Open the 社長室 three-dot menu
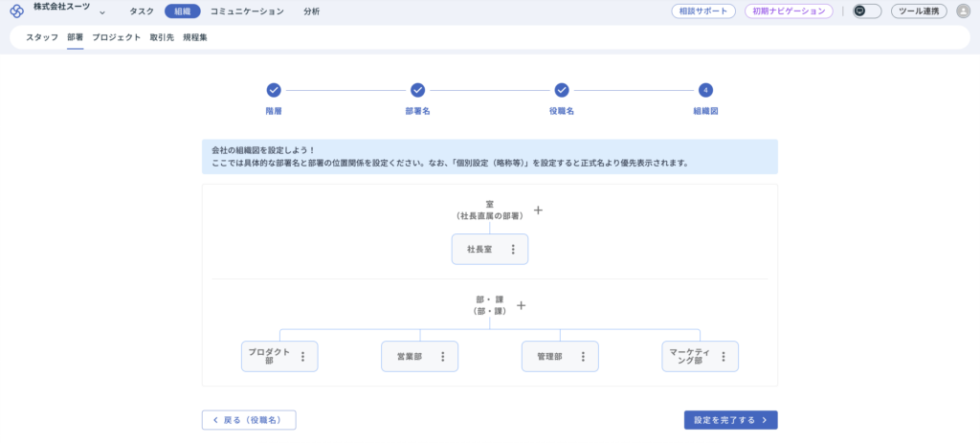 [x=513, y=250]
